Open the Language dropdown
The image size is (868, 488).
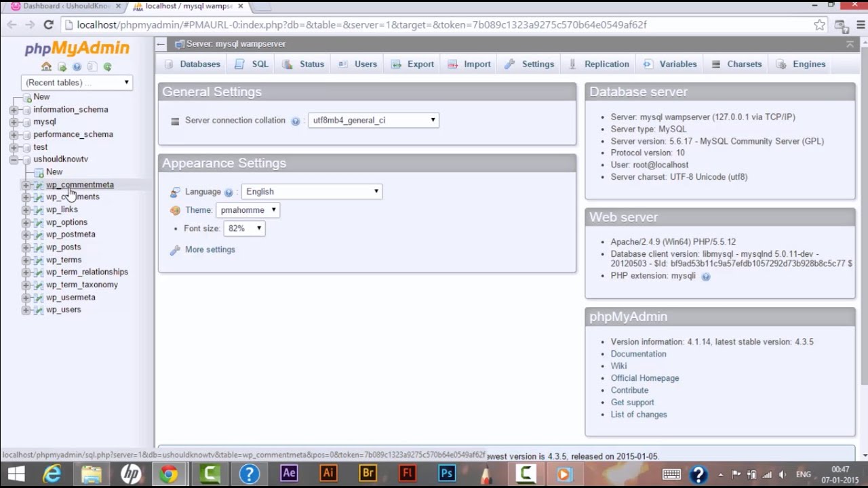point(312,192)
